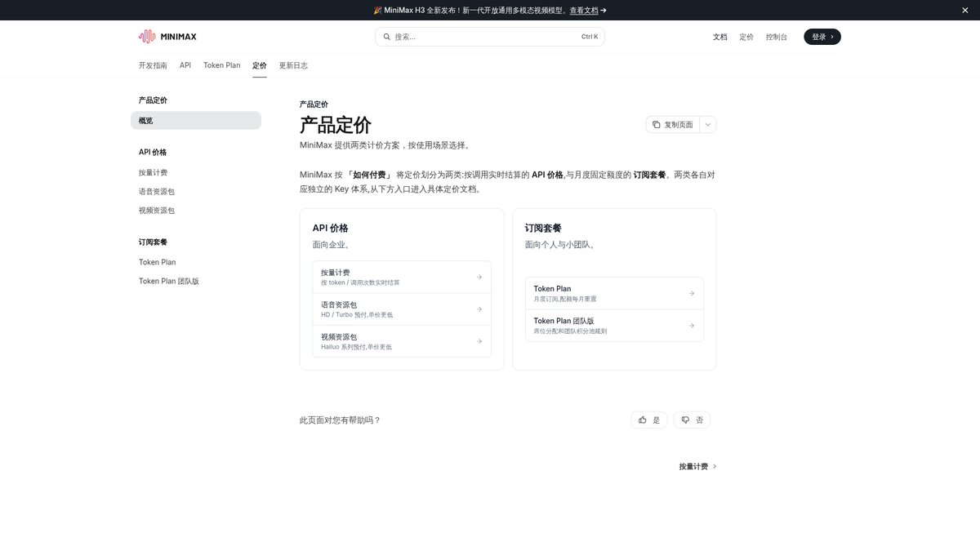Open the 开发指南 tab
Viewport: 980px width, 551px height.
pyautogui.click(x=153, y=65)
